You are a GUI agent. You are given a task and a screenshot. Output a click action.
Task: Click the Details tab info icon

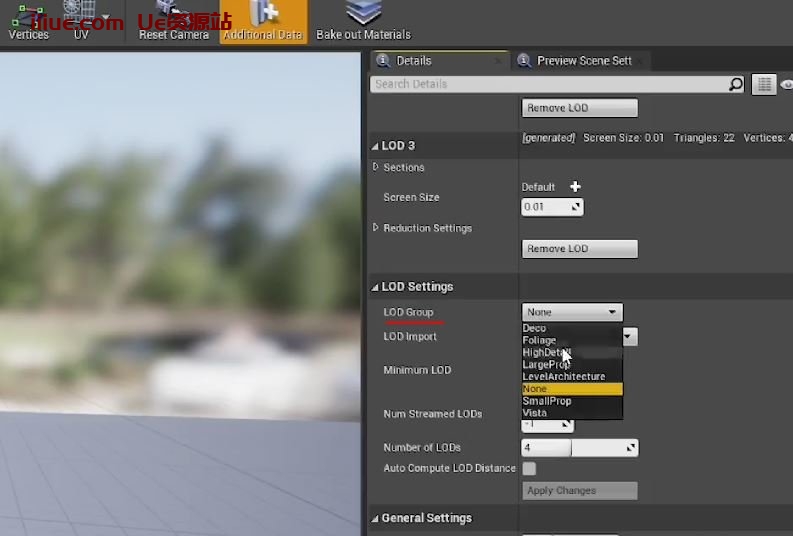383,60
